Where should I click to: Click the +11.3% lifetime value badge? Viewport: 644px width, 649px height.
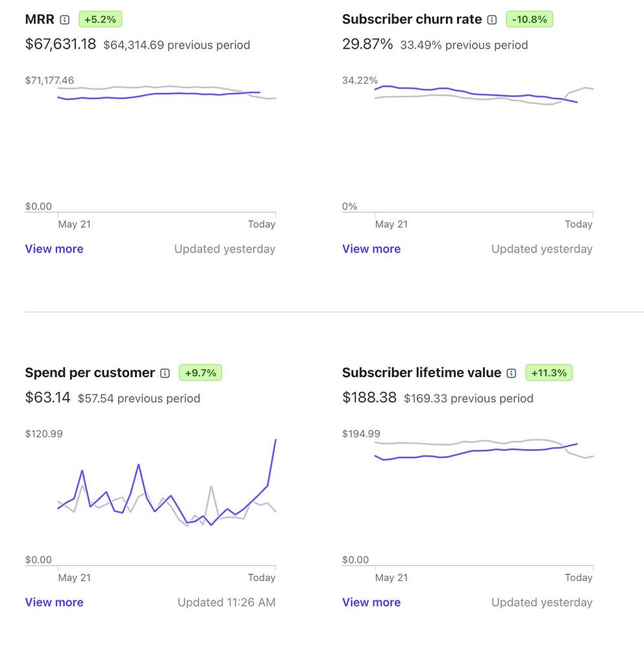[549, 373]
